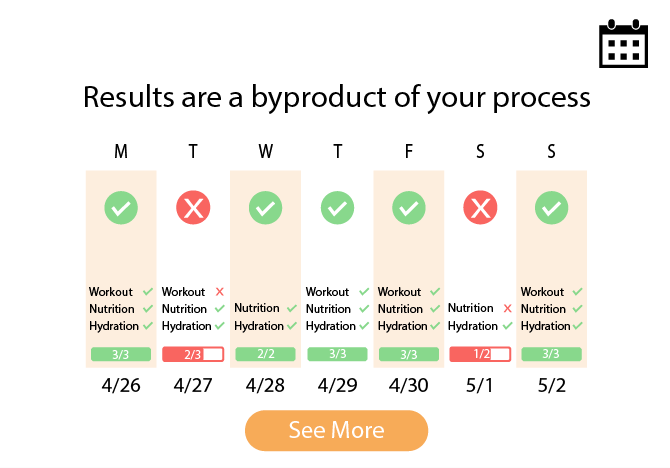Click the See More button

click(x=336, y=430)
